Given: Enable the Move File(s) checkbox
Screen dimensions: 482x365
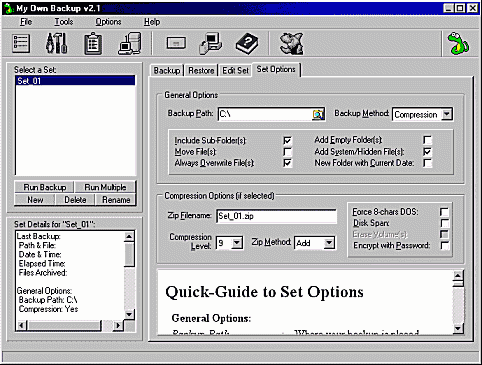Looking at the screenshot, I should pyautogui.click(x=287, y=152).
